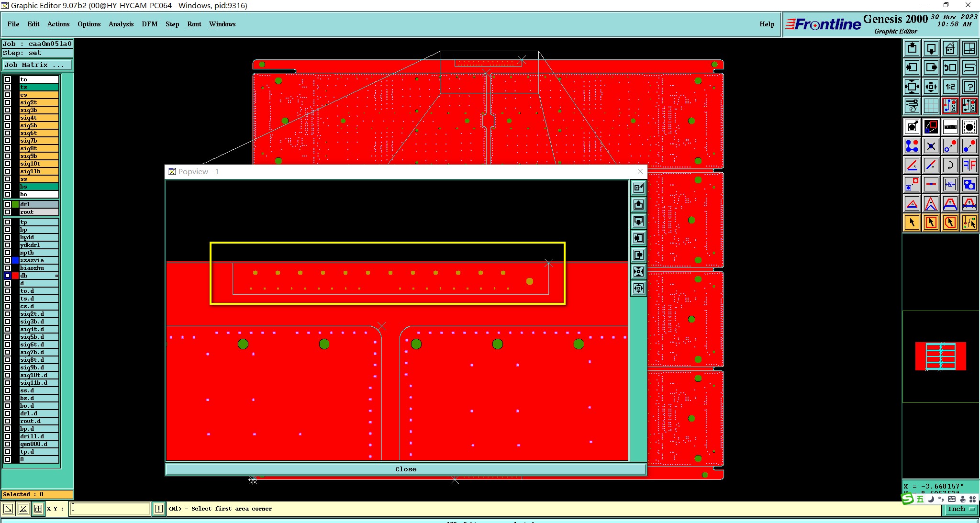Toggle checkbox for drl layer
Image resolution: width=980 pixels, height=523 pixels.
point(8,204)
